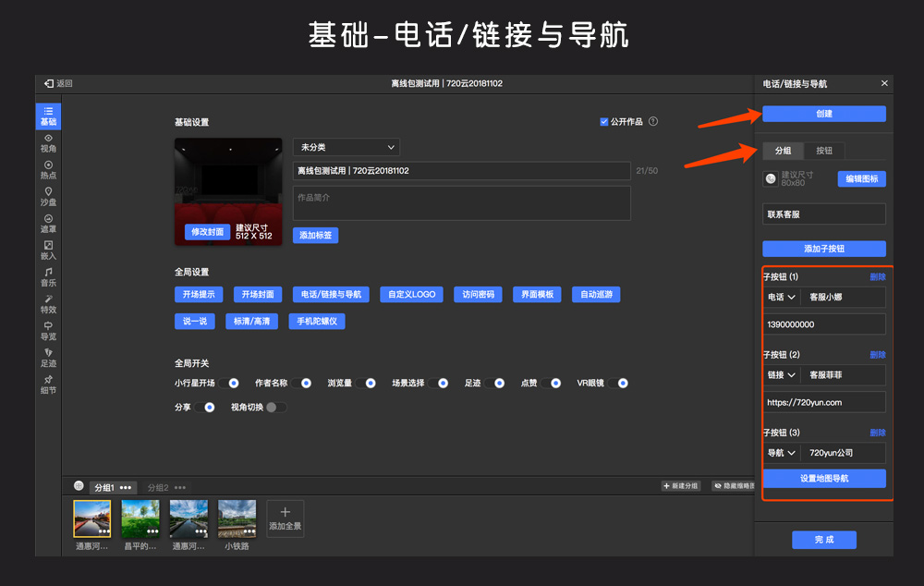The image size is (924, 586).
Task: Select the 热点 hotspot sidebar icon
Action: coord(48,169)
